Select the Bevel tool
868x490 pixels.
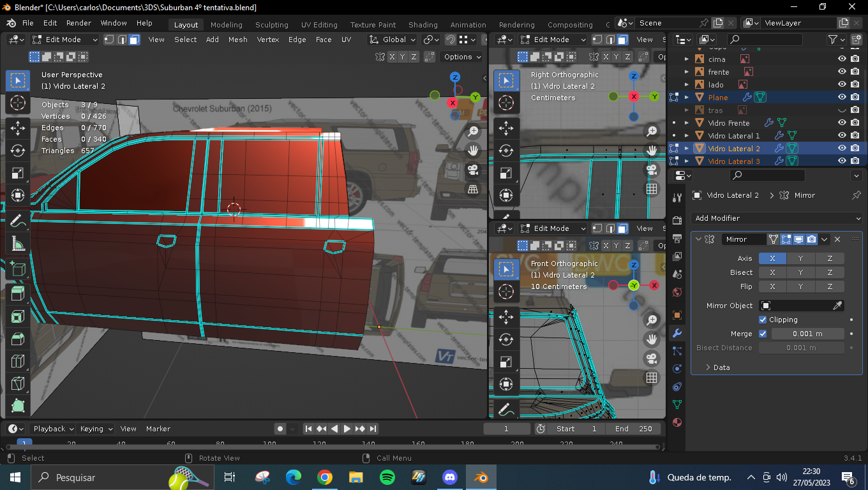point(18,339)
